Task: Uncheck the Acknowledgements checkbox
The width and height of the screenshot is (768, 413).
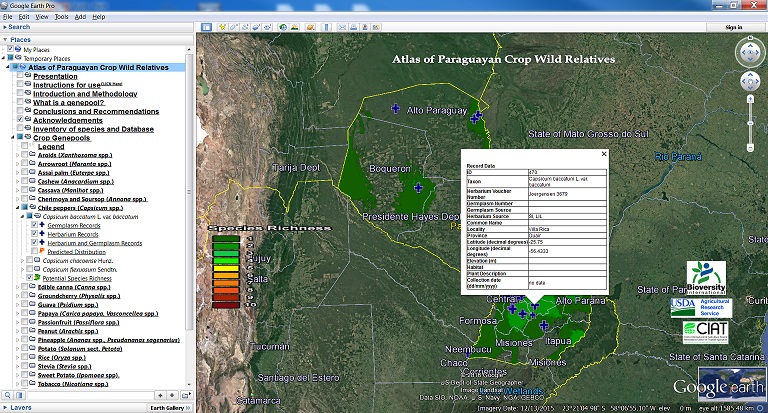Action: click(20, 120)
